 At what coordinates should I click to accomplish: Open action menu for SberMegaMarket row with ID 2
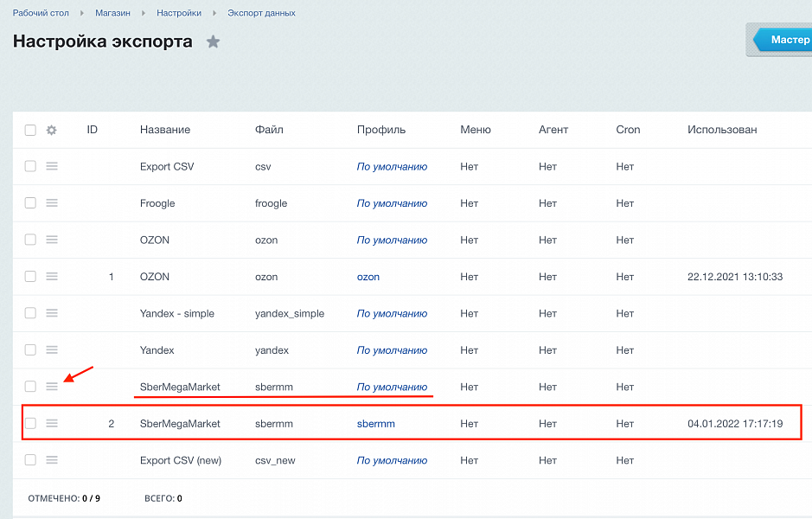point(52,424)
